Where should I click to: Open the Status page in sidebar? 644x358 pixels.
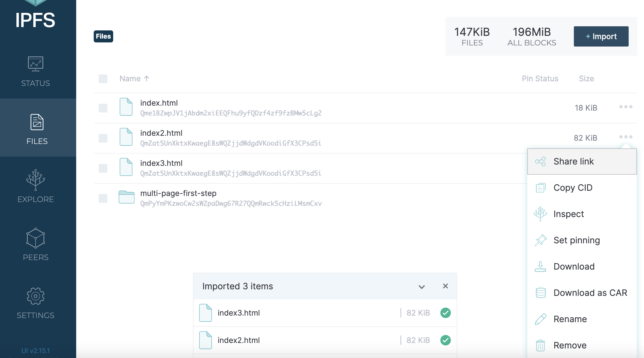pos(36,72)
